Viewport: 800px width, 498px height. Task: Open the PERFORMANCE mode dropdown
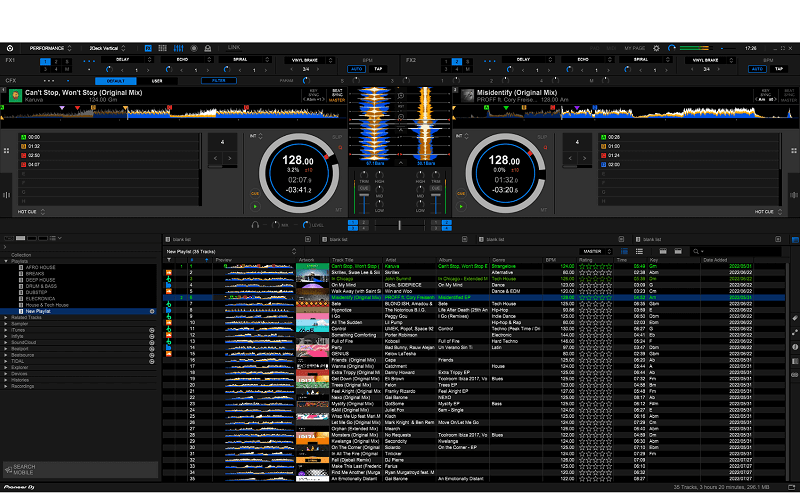click(x=50, y=48)
